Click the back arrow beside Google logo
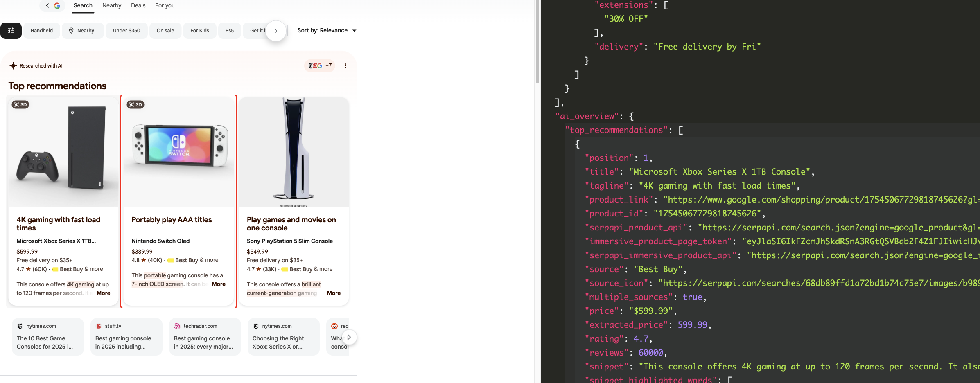 tap(47, 5)
